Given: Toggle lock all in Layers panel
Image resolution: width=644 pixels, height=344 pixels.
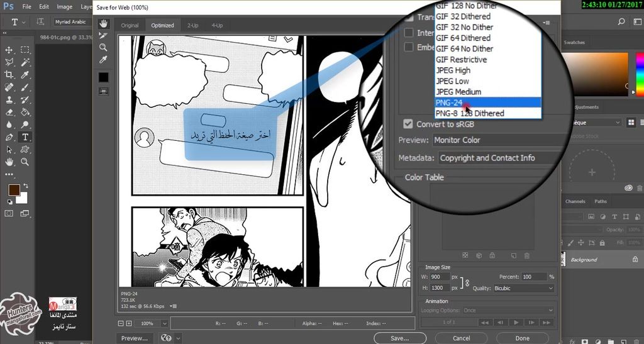Looking at the screenshot, I should 602,243.
